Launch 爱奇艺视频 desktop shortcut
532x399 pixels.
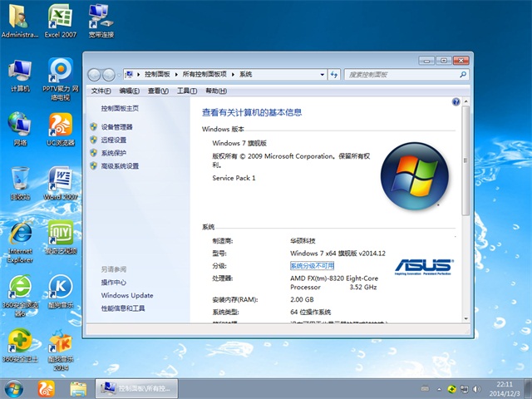point(59,237)
